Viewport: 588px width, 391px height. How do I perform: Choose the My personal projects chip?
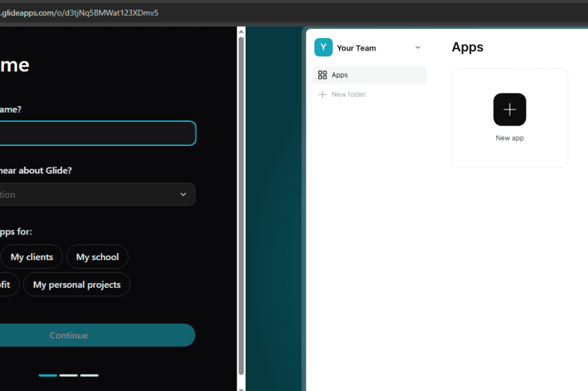[x=76, y=284]
